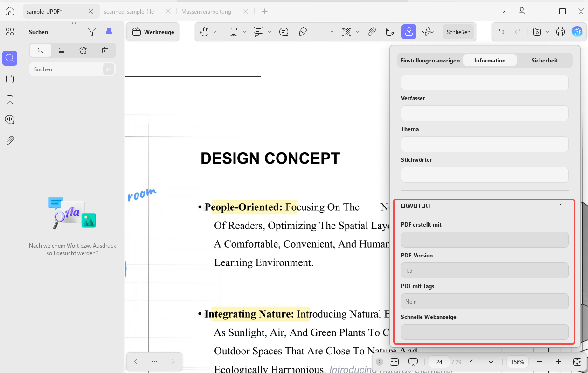Print the document
Screen dimensions: 588x373
(x=560, y=32)
